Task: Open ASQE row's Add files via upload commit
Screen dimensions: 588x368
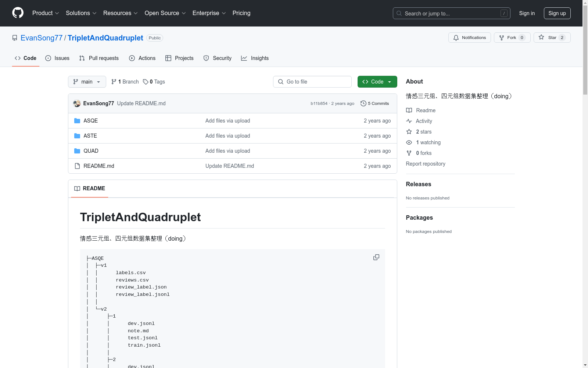Action: click(227, 121)
